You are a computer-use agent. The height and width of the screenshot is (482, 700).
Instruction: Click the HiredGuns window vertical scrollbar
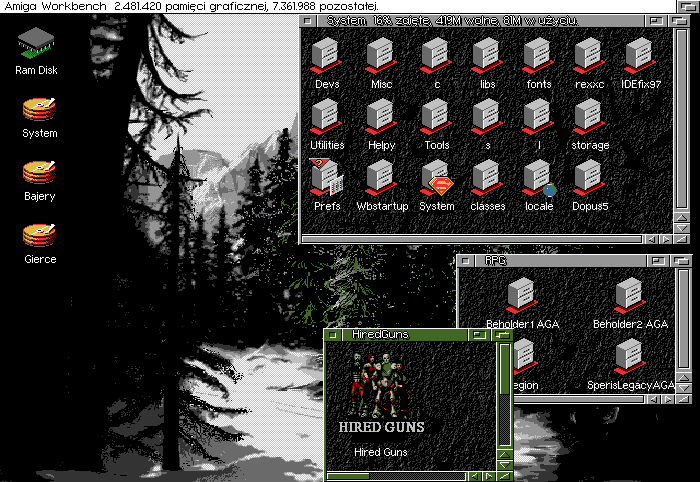[504, 395]
